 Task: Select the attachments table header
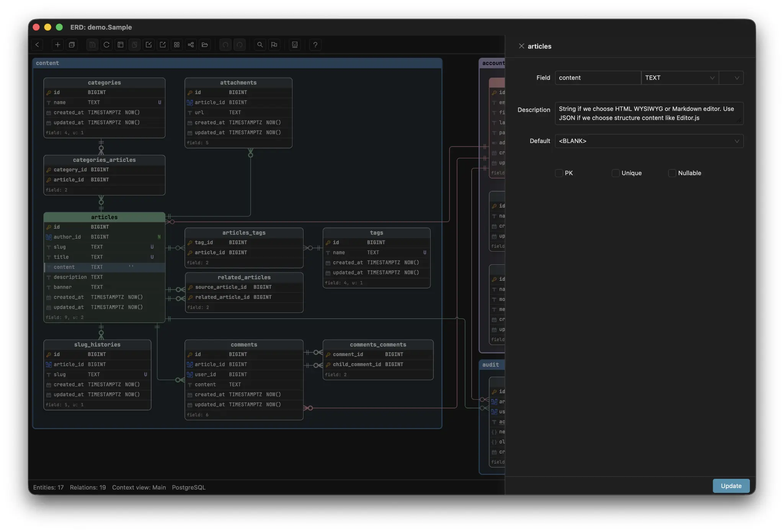pyautogui.click(x=238, y=83)
